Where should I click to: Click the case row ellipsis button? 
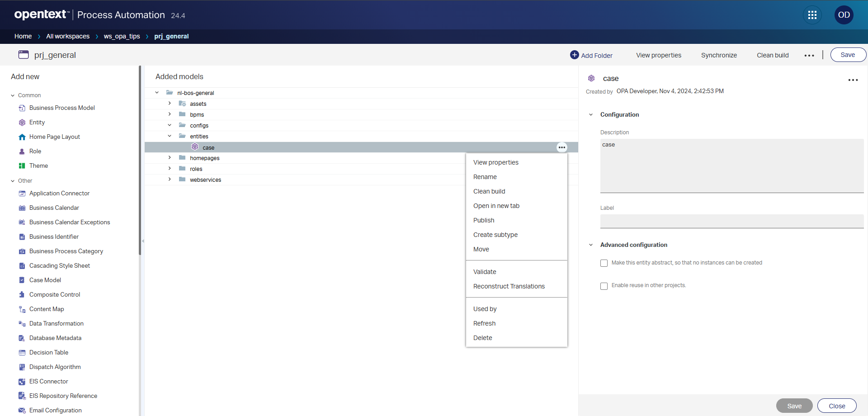pyautogui.click(x=561, y=147)
